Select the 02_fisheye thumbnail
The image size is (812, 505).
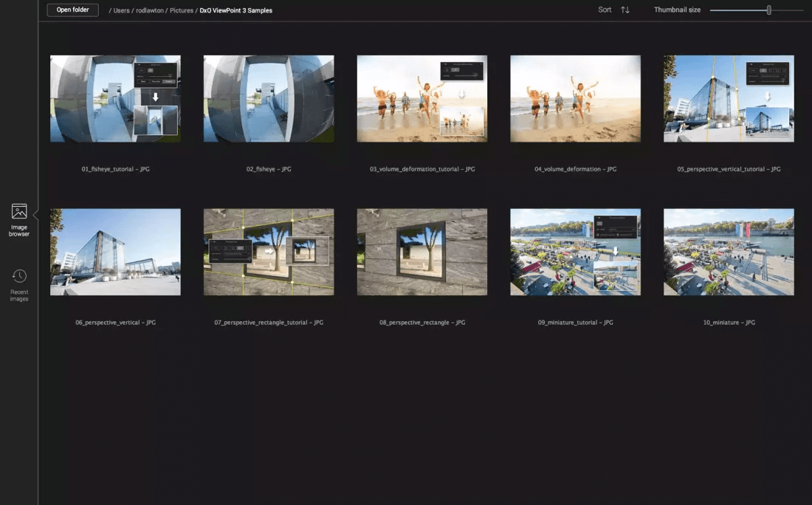click(269, 98)
